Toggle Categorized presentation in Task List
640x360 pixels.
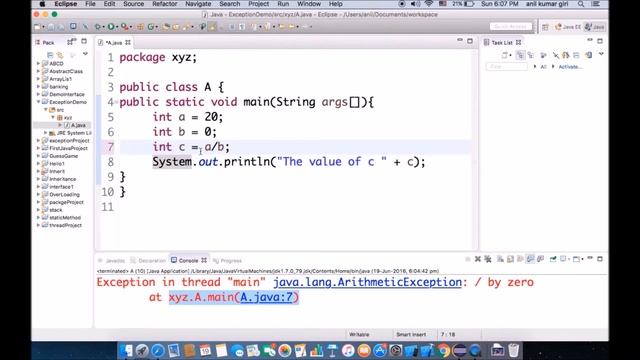tap(520, 55)
